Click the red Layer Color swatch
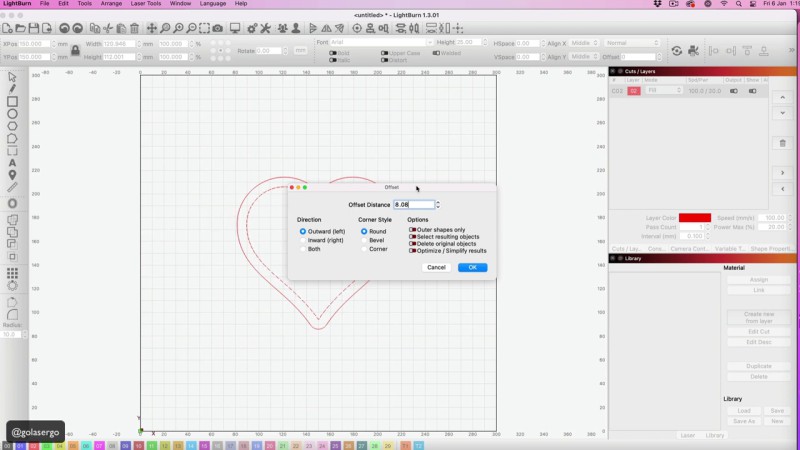This screenshot has height=450, width=800. (x=694, y=217)
